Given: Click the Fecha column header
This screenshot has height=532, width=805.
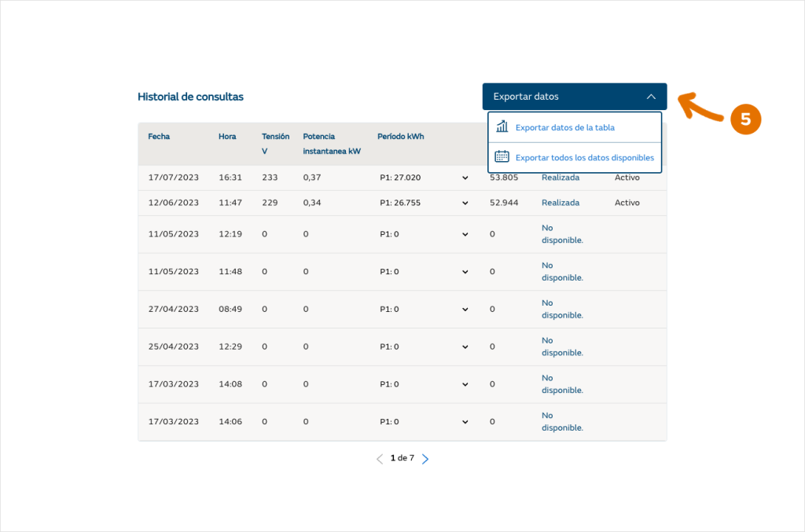Looking at the screenshot, I should 159,137.
